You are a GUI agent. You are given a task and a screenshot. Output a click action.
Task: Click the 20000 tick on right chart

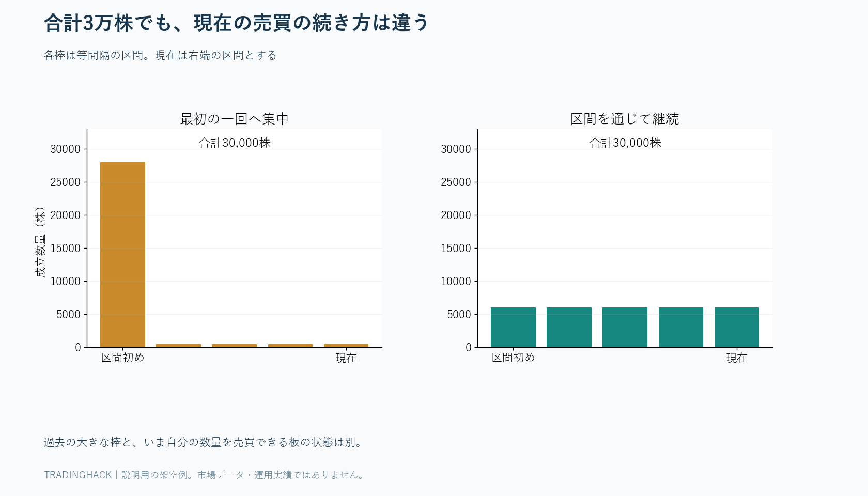[456, 215]
